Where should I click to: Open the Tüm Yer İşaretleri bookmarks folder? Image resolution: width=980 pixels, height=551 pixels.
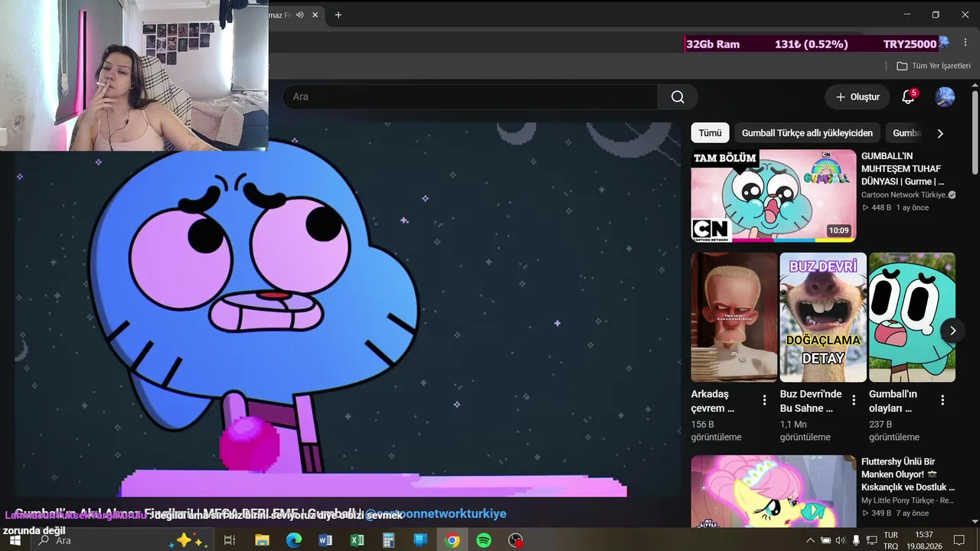tap(933, 66)
